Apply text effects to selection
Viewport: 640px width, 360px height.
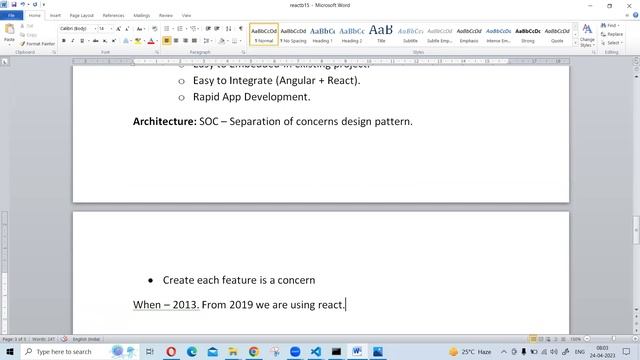tap(126, 41)
